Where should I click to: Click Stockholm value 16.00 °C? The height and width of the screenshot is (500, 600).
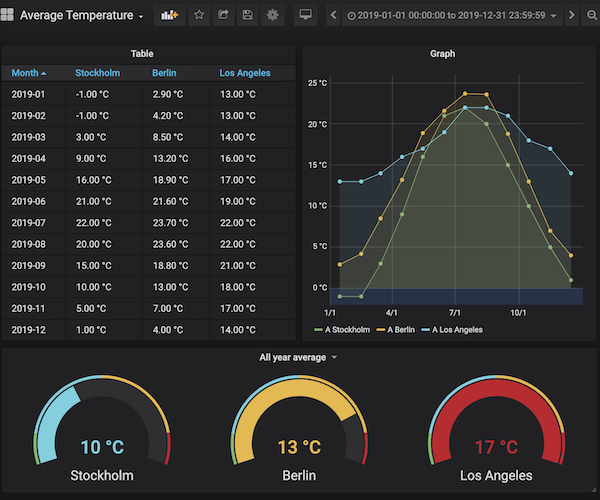point(93,180)
